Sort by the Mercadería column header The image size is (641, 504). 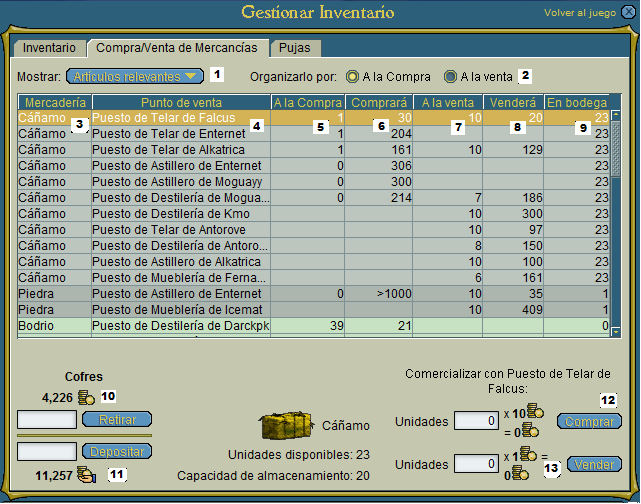[54, 102]
